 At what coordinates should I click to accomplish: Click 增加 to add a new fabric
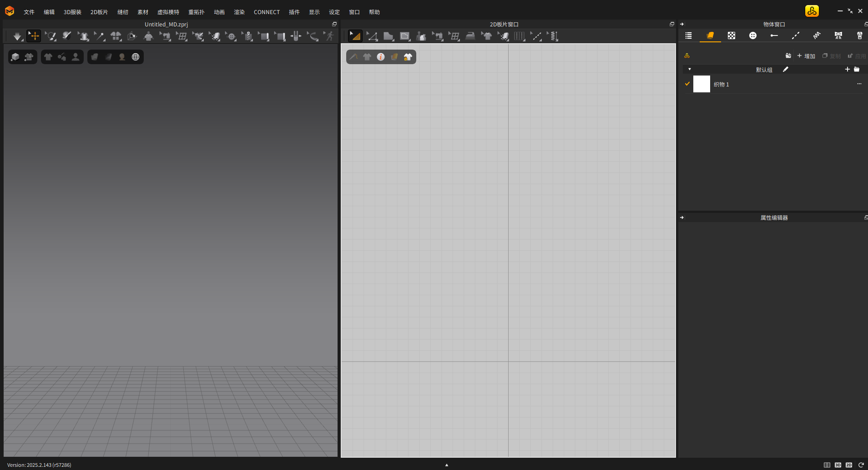(806, 56)
